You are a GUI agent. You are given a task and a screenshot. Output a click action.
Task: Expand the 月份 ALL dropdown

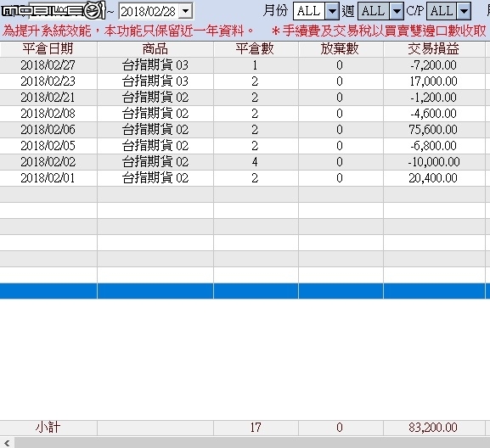pos(332,11)
